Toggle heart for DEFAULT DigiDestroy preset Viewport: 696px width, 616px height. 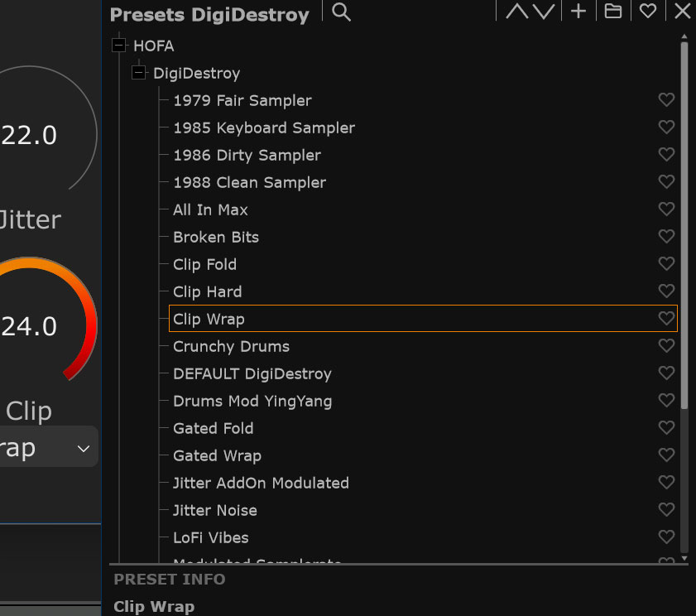pyautogui.click(x=666, y=373)
